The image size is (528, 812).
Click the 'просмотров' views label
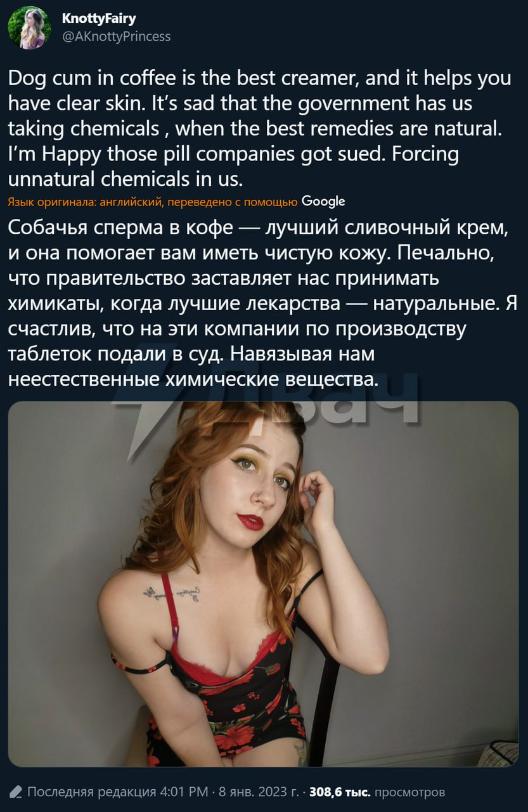pyautogui.click(x=410, y=792)
